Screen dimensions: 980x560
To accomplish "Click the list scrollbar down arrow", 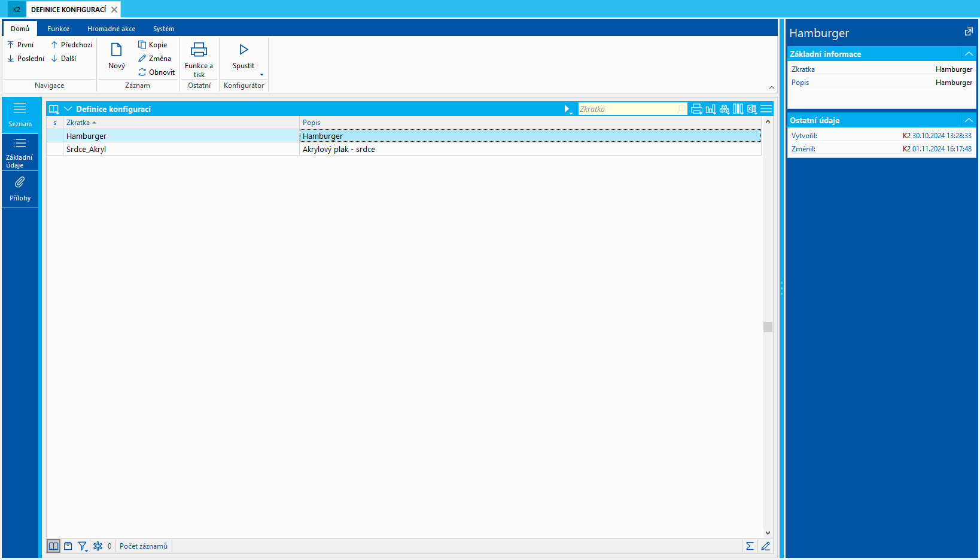I will pyautogui.click(x=768, y=532).
